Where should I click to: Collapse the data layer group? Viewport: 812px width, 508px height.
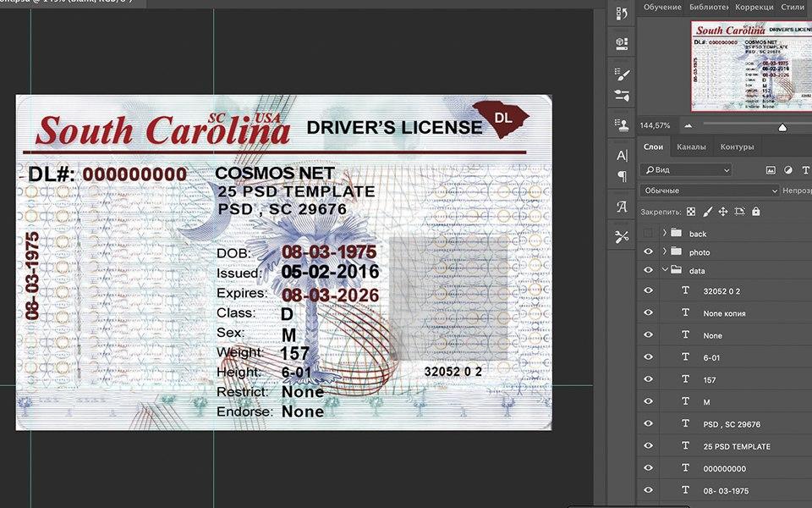tap(665, 270)
